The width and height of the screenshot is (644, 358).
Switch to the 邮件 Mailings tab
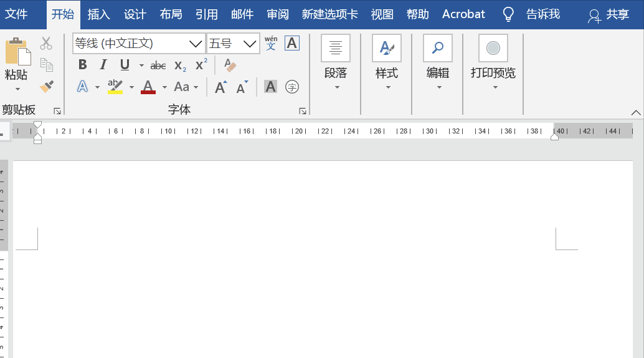point(242,14)
